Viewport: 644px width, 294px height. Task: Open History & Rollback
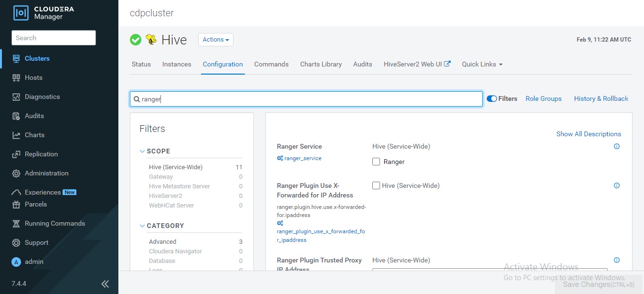(601, 98)
